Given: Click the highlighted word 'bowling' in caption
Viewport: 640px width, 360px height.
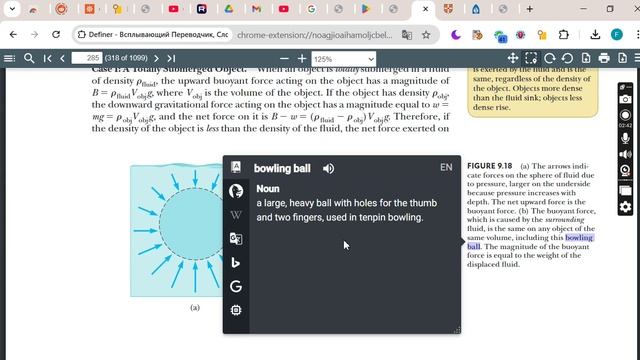Looking at the screenshot, I should [579, 238].
